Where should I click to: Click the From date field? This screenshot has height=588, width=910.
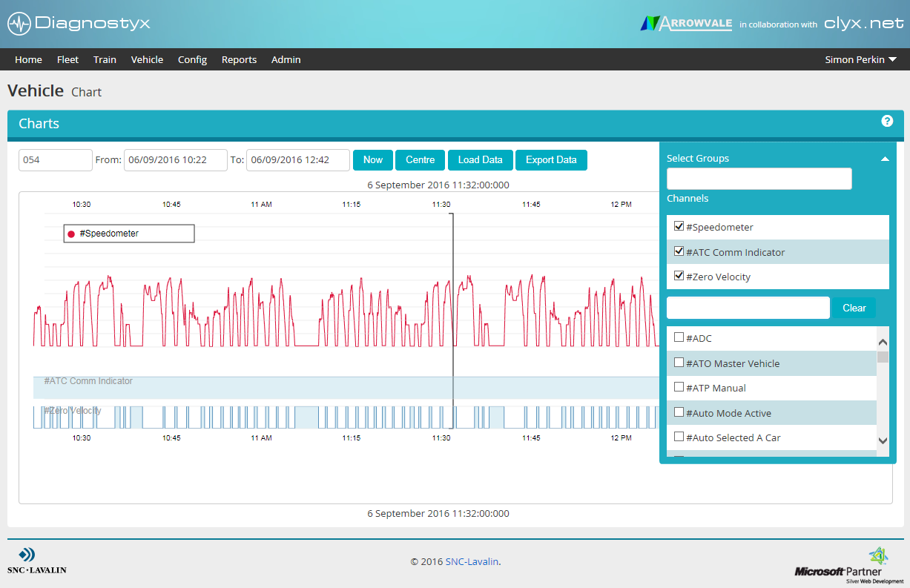[x=176, y=160]
